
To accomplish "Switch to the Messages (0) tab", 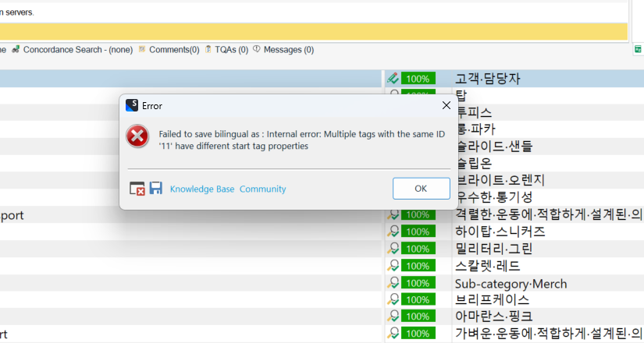I will [x=289, y=50].
